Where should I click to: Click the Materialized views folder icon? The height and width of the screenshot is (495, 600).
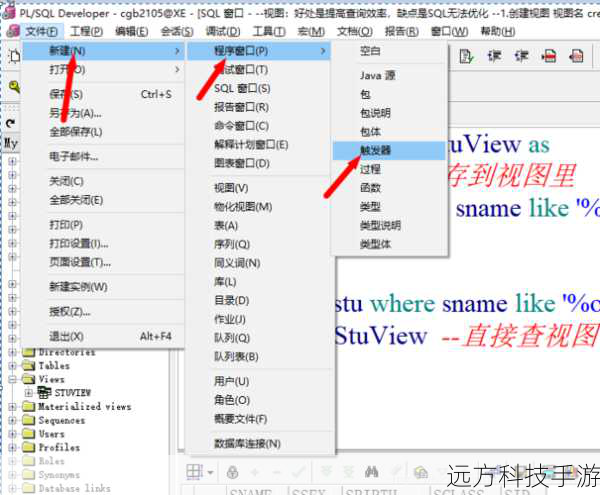(x=29, y=406)
